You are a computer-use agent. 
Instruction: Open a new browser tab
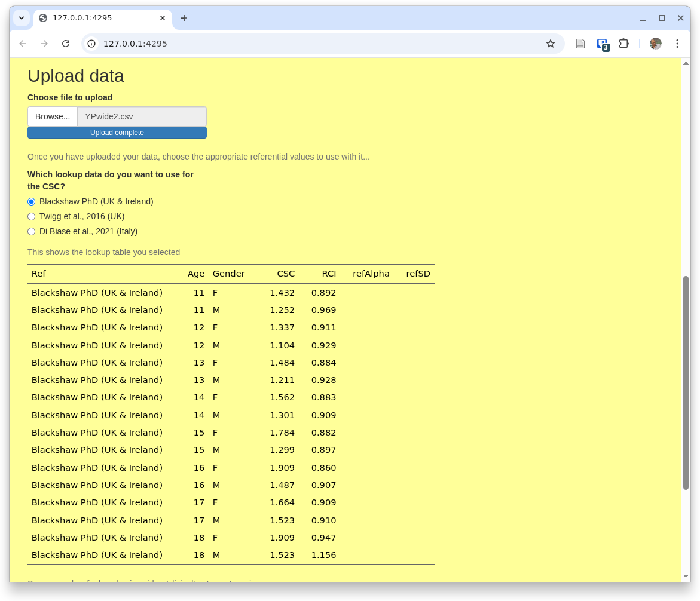pos(184,18)
